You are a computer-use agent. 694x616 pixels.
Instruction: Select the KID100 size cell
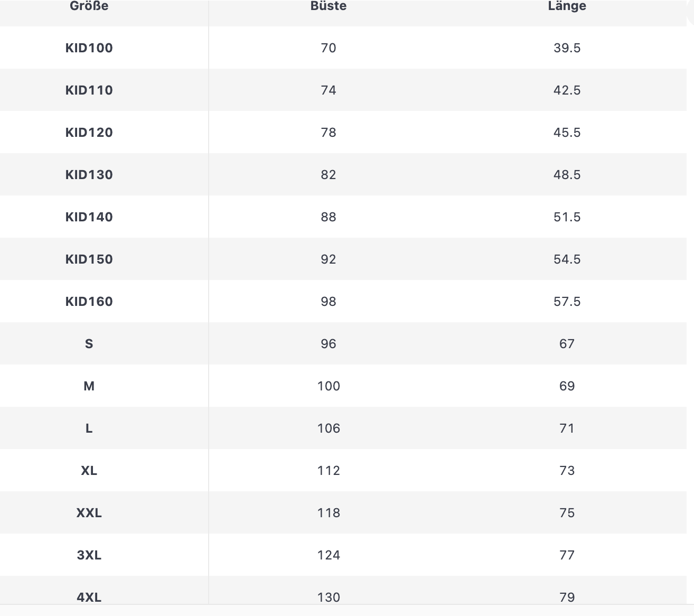(x=89, y=48)
